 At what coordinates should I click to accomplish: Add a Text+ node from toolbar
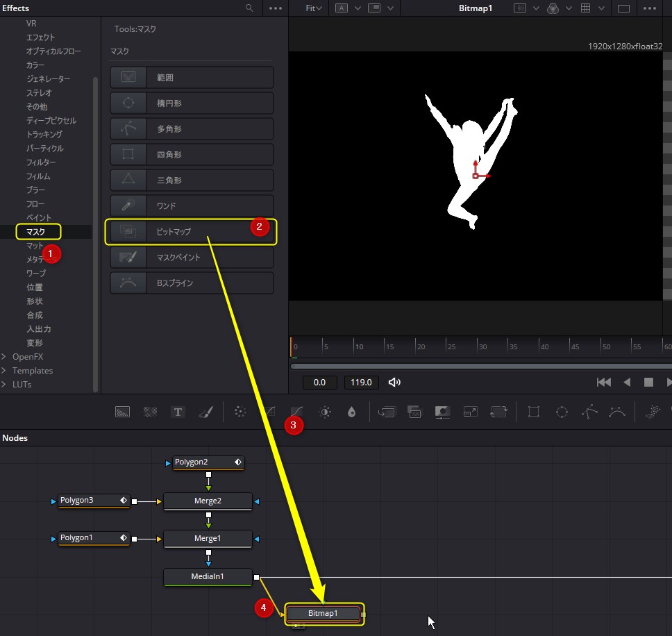pyautogui.click(x=178, y=412)
